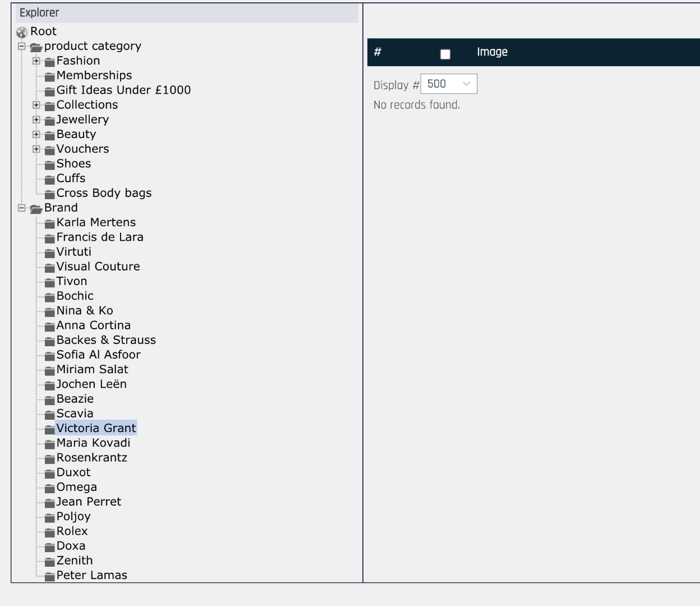Click the Tivon folder icon
The height and width of the screenshot is (606, 700).
50,282
